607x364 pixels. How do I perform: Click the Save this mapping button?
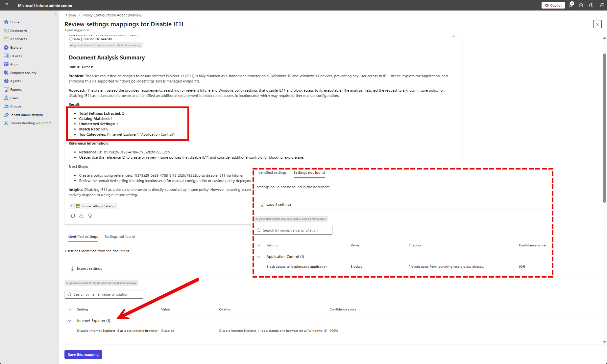pyautogui.click(x=83, y=354)
